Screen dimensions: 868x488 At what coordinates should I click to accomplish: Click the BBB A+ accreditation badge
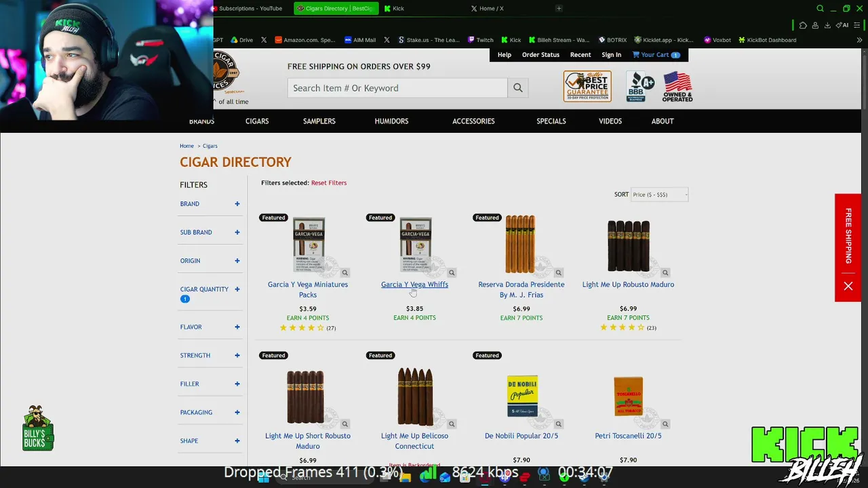(640, 87)
